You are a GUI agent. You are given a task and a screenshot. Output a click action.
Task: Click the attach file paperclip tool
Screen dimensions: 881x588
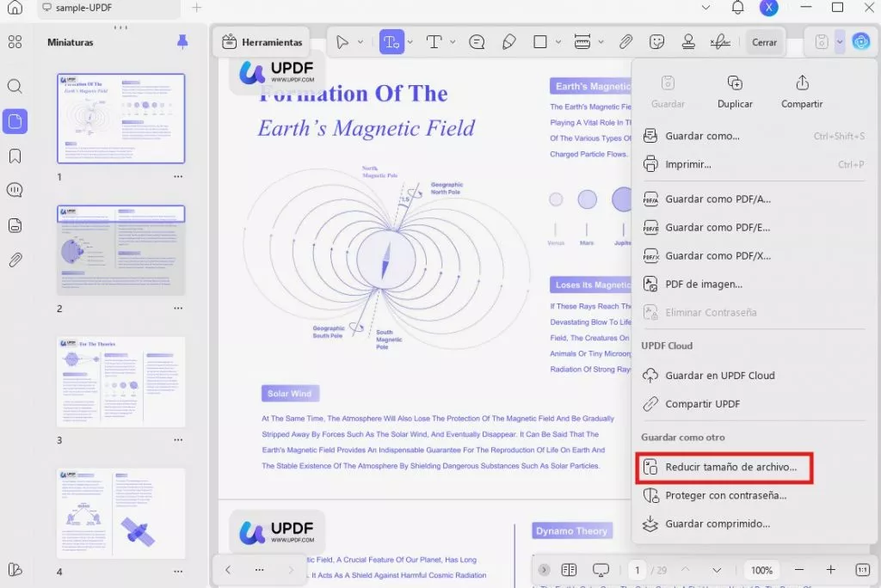pos(625,42)
